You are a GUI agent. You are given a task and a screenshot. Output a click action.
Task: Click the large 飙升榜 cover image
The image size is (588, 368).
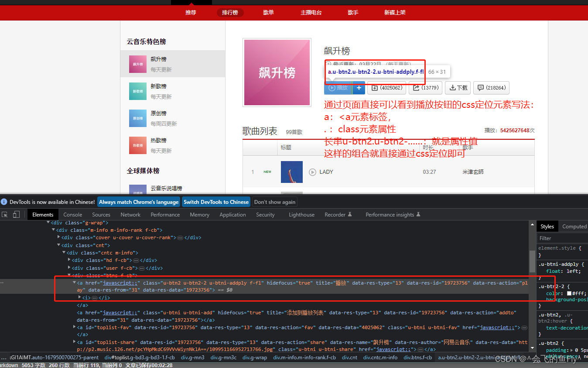click(x=277, y=72)
